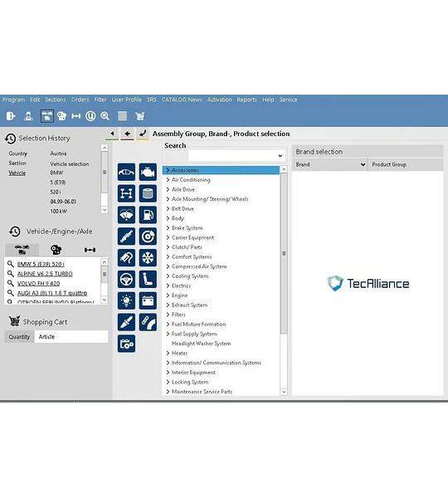The height and width of the screenshot is (498, 448).
Task: Click the assembly group list scrollbar thumb
Action: click(284, 253)
